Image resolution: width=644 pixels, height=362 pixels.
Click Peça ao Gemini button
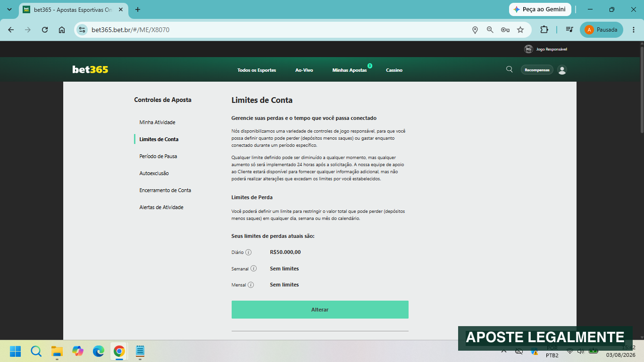pyautogui.click(x=540, y=9)
